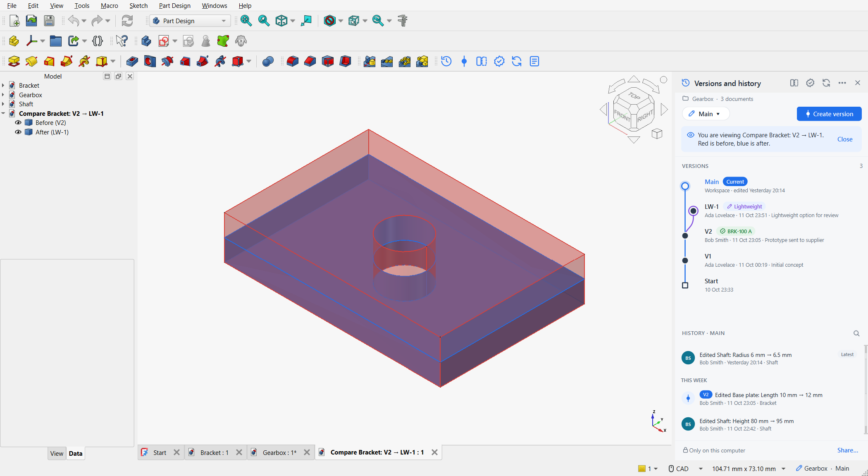The width and height of the screenshot is (868, 476).
Task: Click the Lightweight tag on LW-1
Action: [x=744, y=207]
